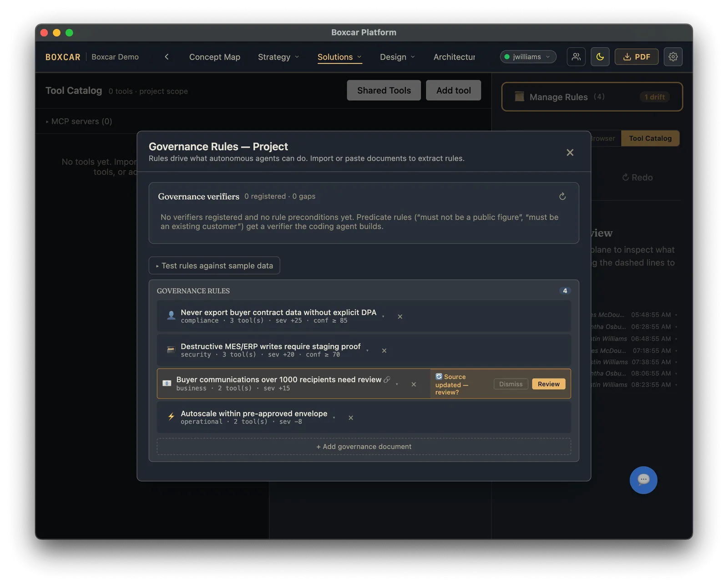Expand options for the 'Autoscale within pre-approved envelope' rule
The height and width of the screenshot is (586, 728).
[x=334, y=418]
